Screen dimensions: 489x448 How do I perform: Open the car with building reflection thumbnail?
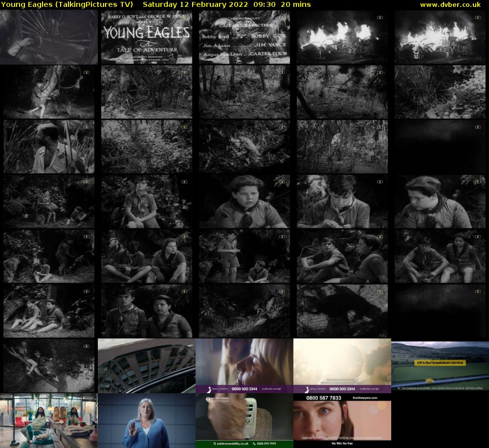[x=147, y=366]
